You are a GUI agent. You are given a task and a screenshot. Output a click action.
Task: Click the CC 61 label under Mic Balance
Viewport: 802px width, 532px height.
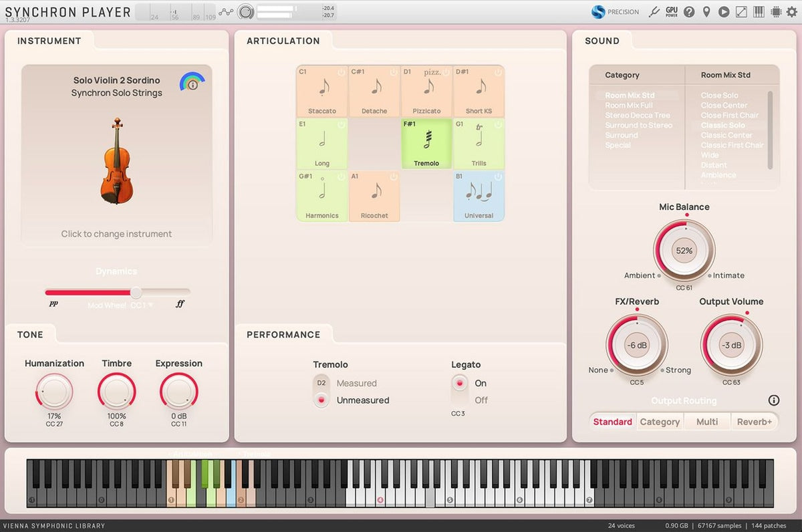tap(684, 288)
